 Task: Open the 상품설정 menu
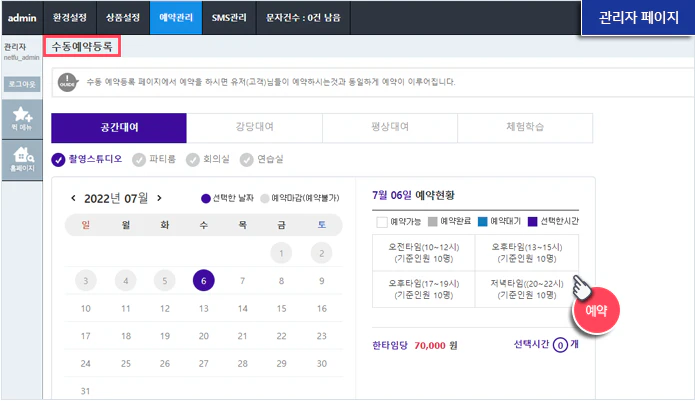(123, 18)
